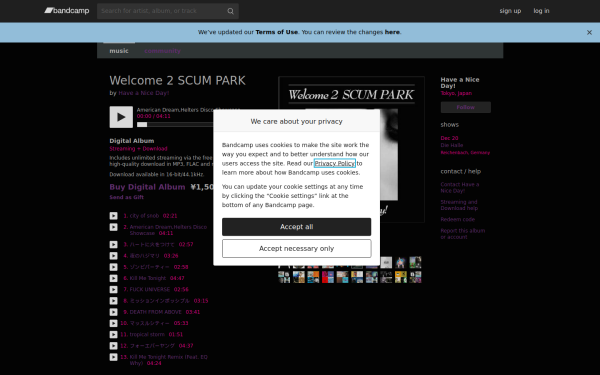600x375 pixels.
Task: Click Accept all cookies button
Action: [297, 227]
